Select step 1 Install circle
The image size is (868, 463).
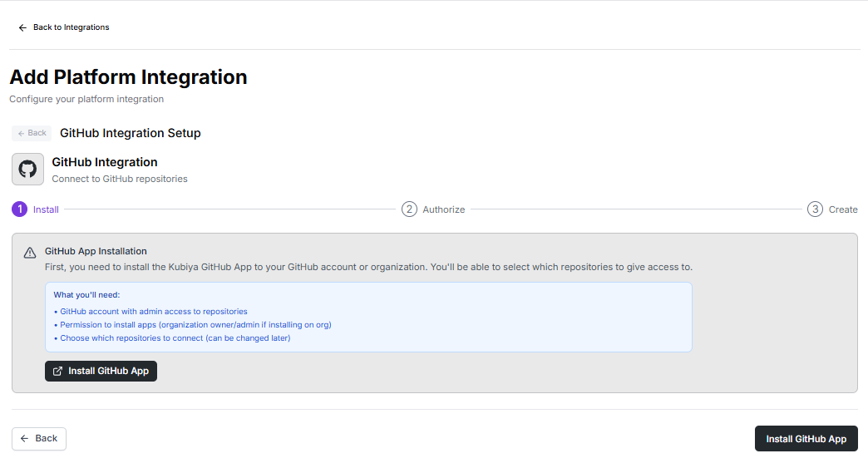pyautogui.click(x=19, y=209)
